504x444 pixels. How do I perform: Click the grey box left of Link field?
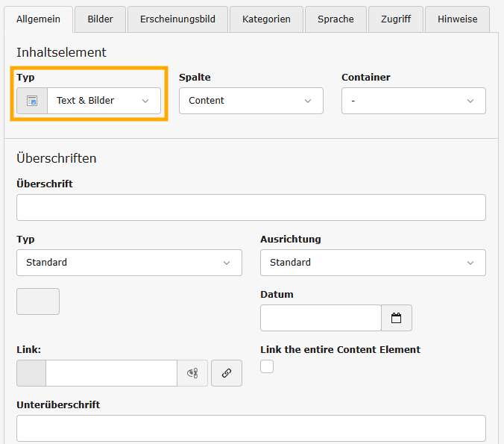pos(31,373)
